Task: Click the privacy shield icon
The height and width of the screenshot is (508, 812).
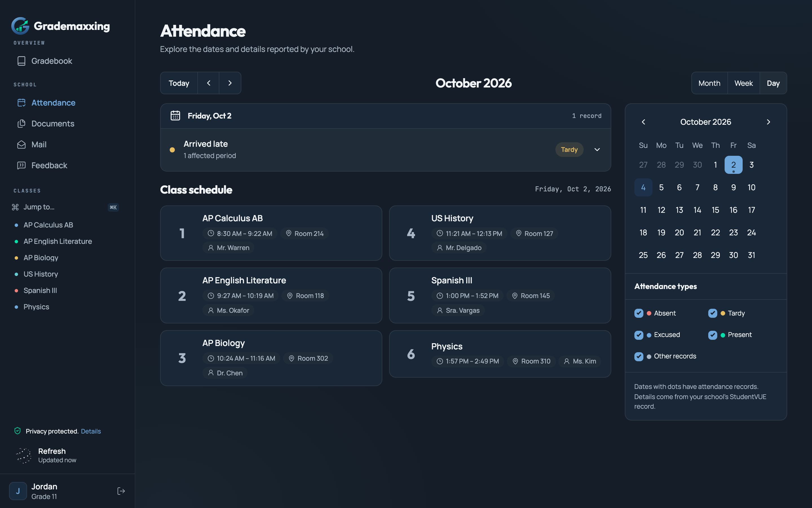Action: pos(18,431)
